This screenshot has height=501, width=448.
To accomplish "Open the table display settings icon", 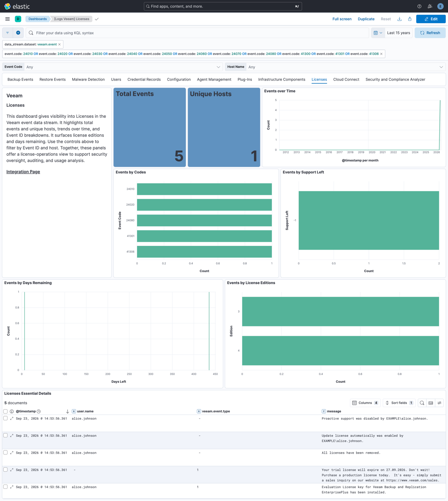I will click(439, 403).
